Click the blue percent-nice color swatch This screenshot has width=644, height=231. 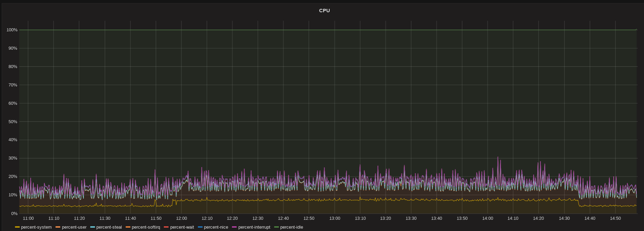(200, 227)
